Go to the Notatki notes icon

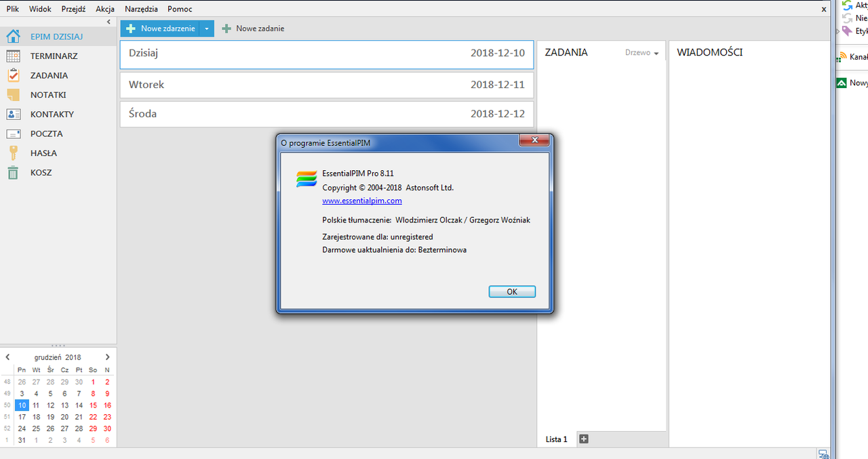(13, 95)
